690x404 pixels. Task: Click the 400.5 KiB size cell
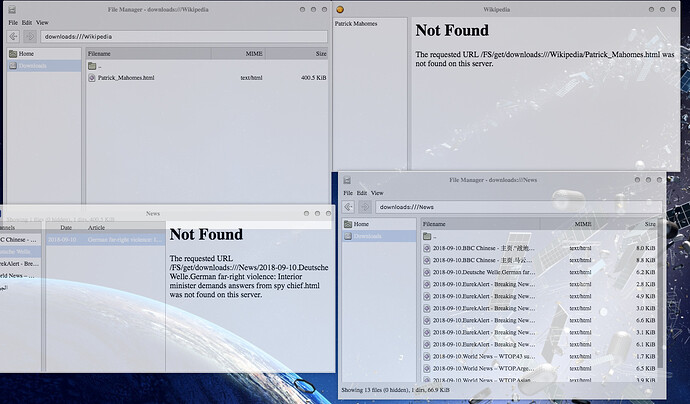tap(313, 78)
